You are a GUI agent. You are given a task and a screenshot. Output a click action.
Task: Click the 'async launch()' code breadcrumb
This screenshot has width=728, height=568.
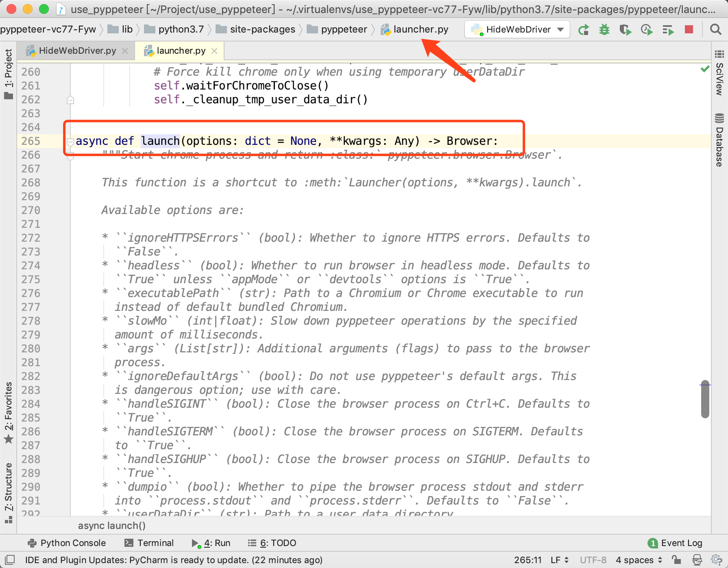tap(111, 526)
